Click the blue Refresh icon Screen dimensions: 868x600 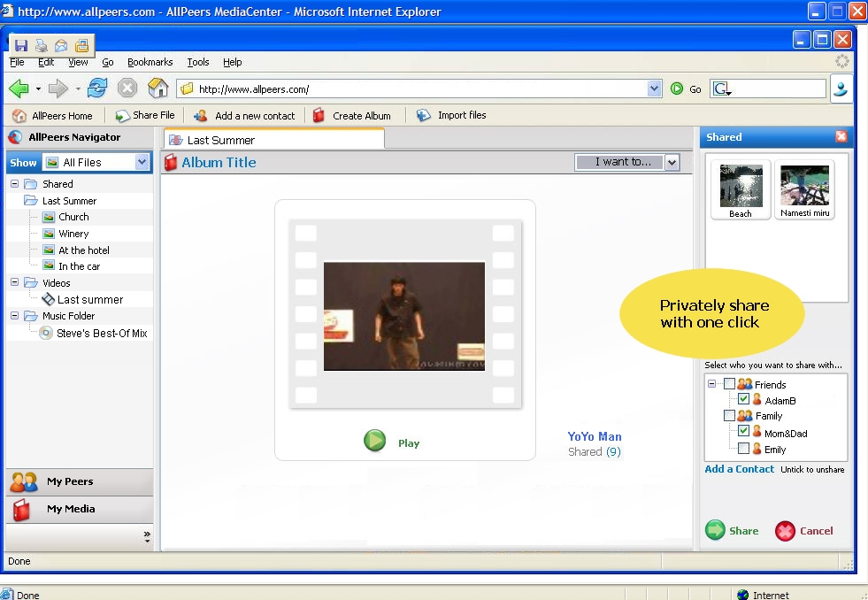point(97,88)
